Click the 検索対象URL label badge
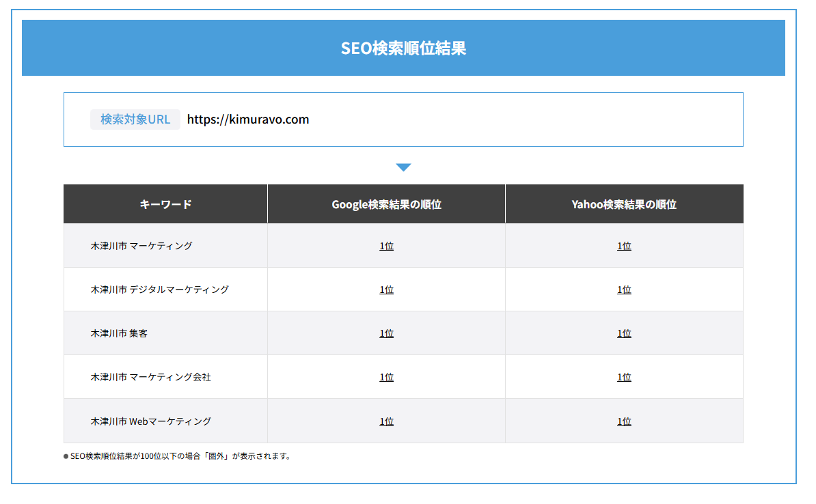Image resolution: width=816 pixels, height=504 pixels. (x=135, y=119)
